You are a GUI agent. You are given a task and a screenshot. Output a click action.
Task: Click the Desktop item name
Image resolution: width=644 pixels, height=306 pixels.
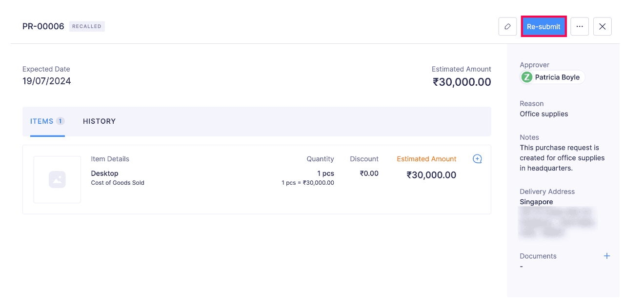[x=105, y=173]
